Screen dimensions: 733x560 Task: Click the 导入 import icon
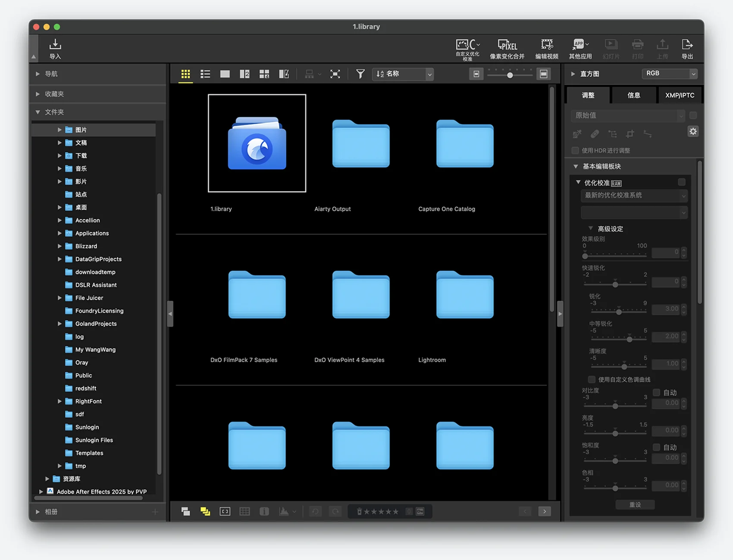[55, 49]
